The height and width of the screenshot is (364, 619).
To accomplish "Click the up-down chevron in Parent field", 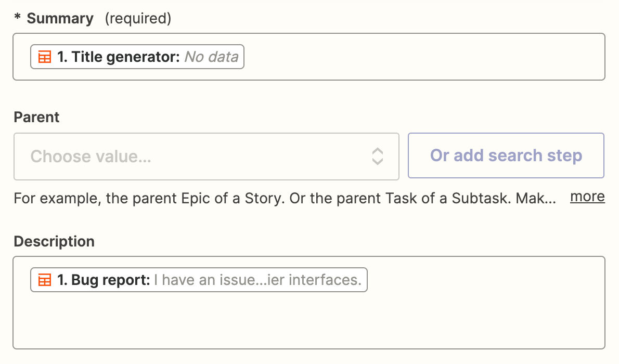I will tap(377, 156).
